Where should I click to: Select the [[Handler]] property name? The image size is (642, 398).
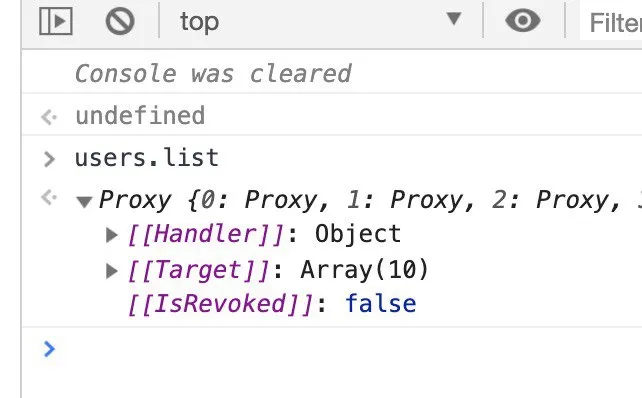coord(206,235)
